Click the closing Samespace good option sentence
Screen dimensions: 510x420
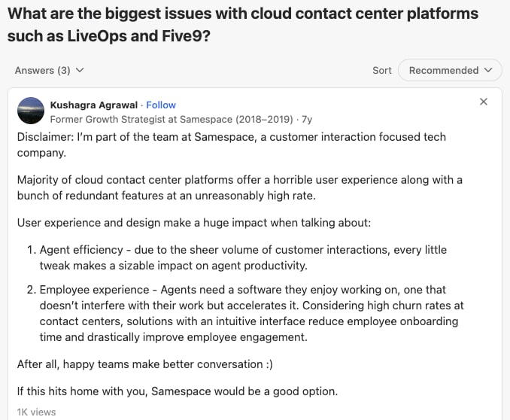tap(178, 391)
